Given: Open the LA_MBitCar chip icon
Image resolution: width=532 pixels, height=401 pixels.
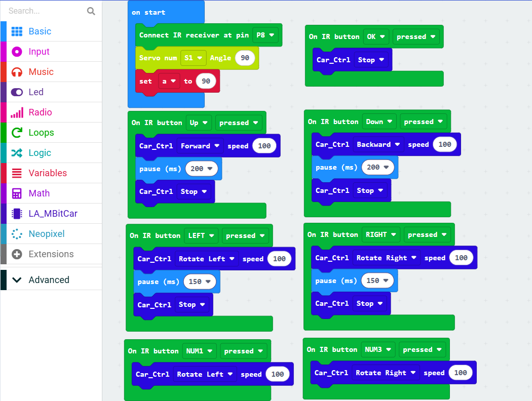Looking at the screenshot, I should [x=17, y=214].
